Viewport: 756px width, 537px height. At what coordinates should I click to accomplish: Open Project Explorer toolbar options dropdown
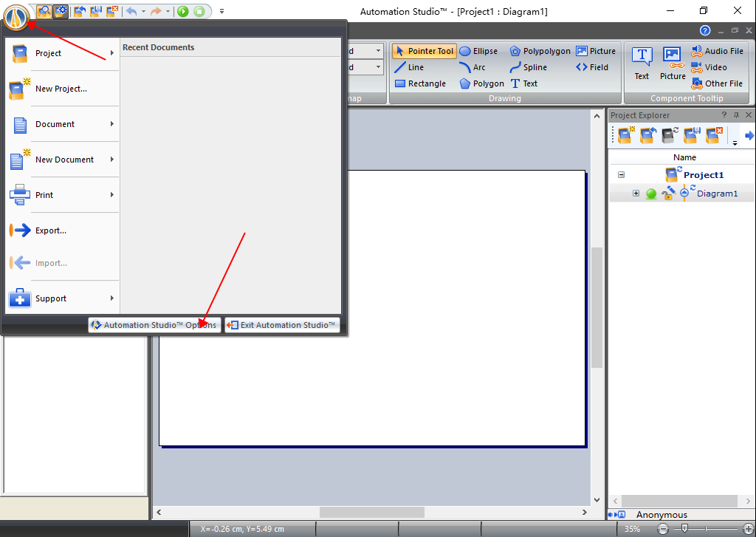pos(735,143)
